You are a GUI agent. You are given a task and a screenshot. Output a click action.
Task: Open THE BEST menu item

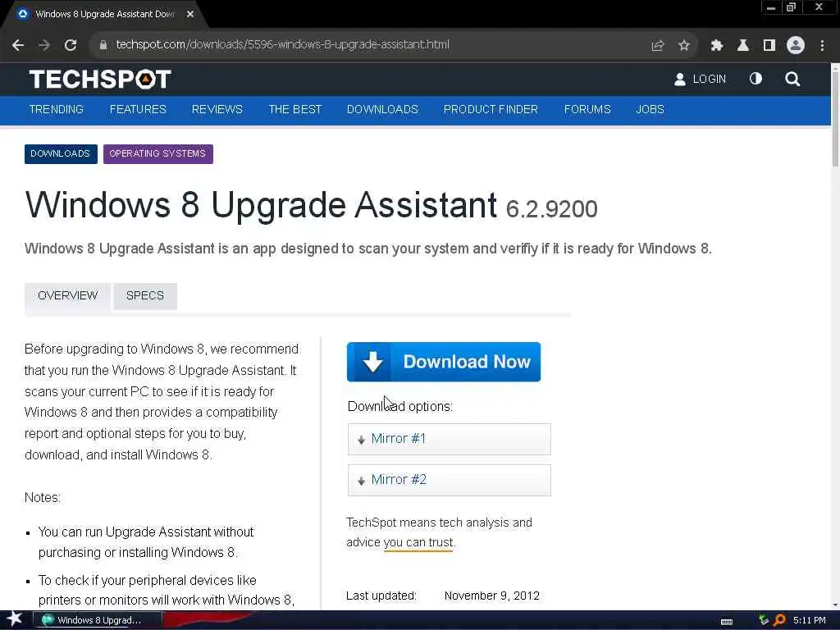295,109
